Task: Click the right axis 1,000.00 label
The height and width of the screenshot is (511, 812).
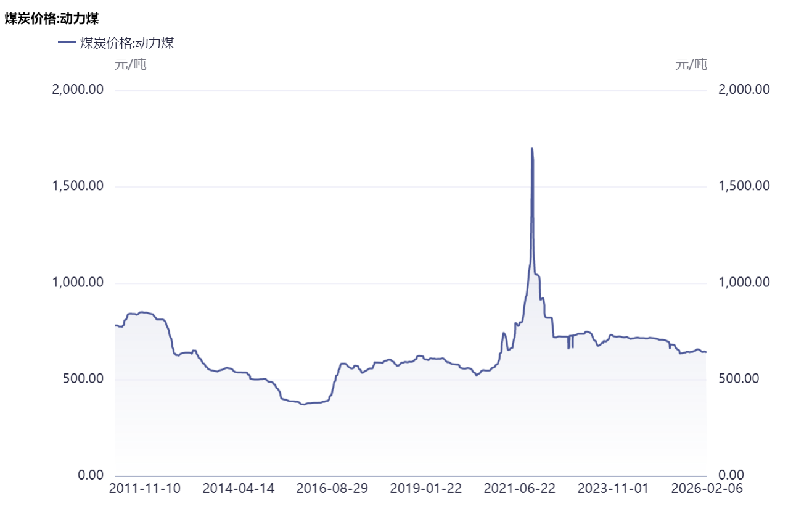Action: pyautogui.click(x=744, y=283)
